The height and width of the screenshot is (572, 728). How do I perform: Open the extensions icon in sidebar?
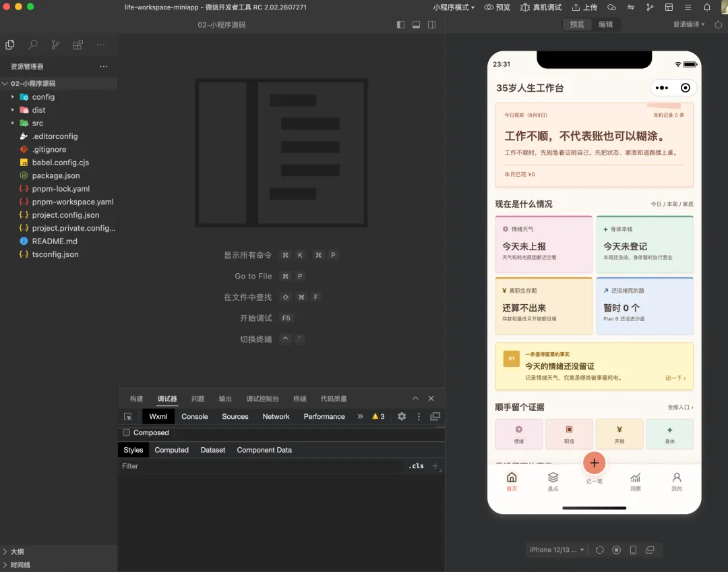78,45
